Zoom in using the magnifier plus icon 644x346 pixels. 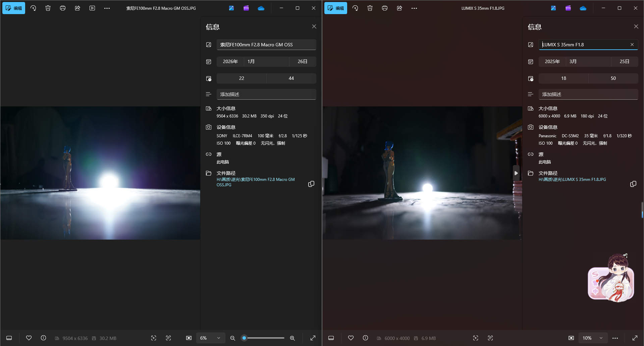point(292,338)
